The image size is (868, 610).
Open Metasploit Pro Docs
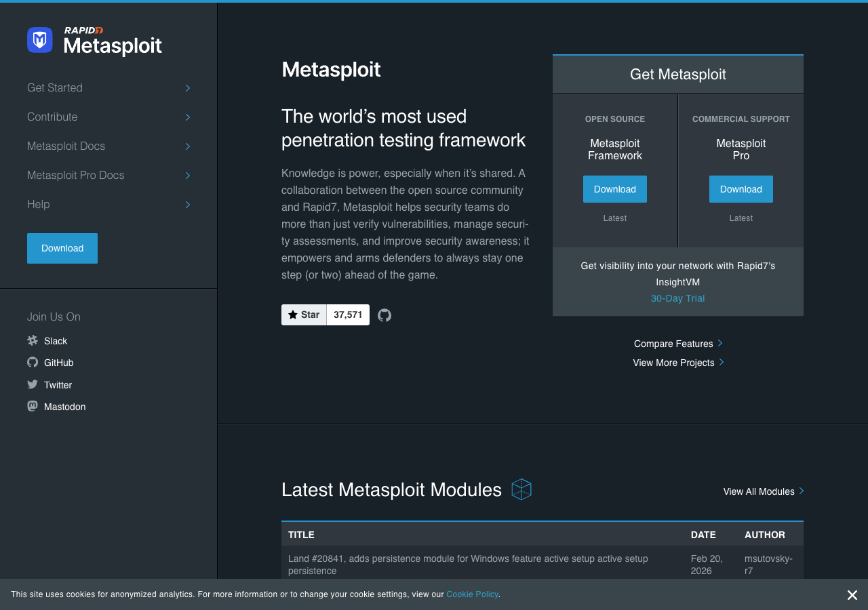coord(75,175)
